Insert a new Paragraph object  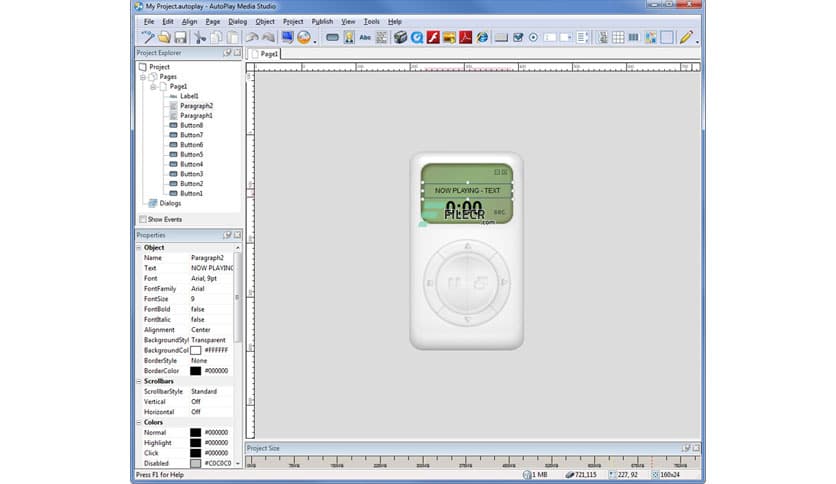382,37
